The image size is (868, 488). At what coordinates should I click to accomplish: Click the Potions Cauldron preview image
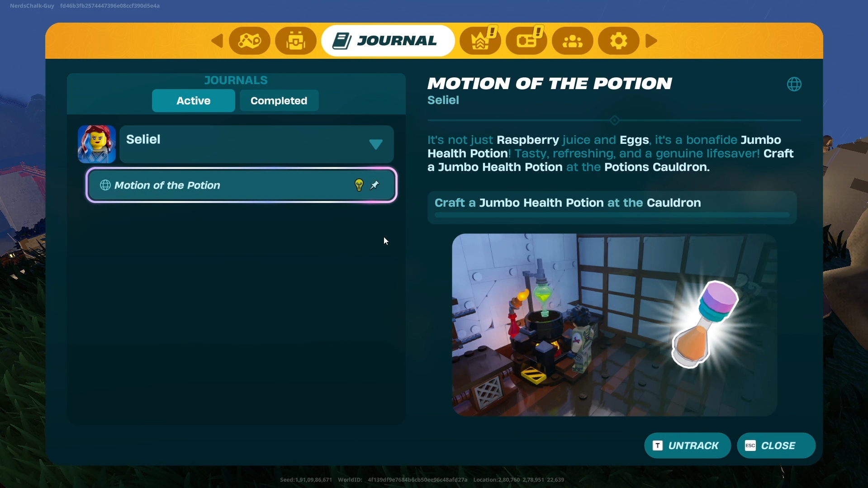(x=614, y=325)
